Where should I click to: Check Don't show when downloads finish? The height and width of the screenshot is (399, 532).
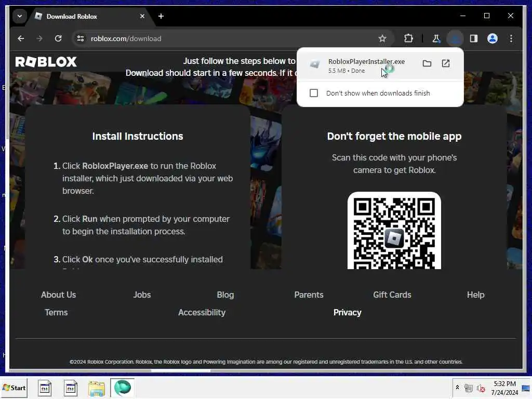coord(314,93)
